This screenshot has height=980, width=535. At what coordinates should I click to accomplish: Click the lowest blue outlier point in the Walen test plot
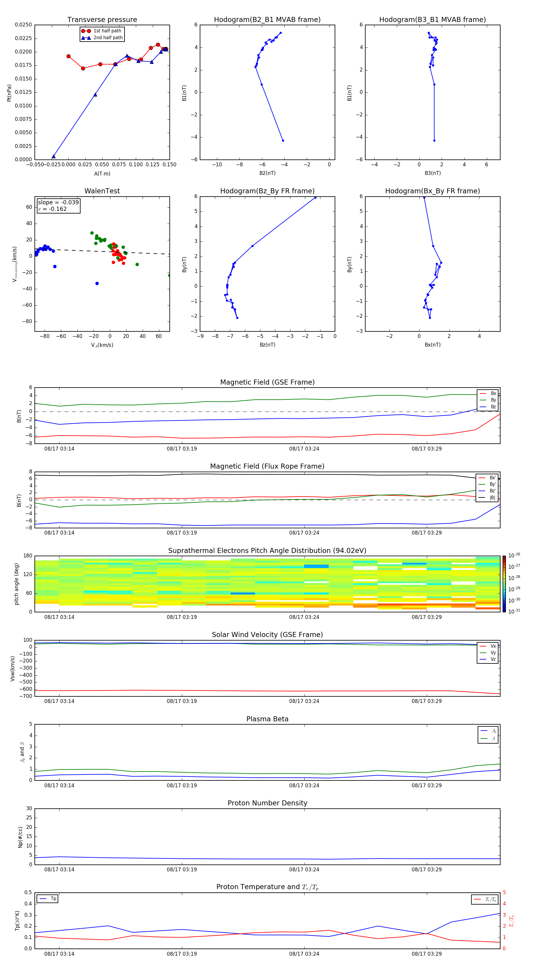point(97,283)
